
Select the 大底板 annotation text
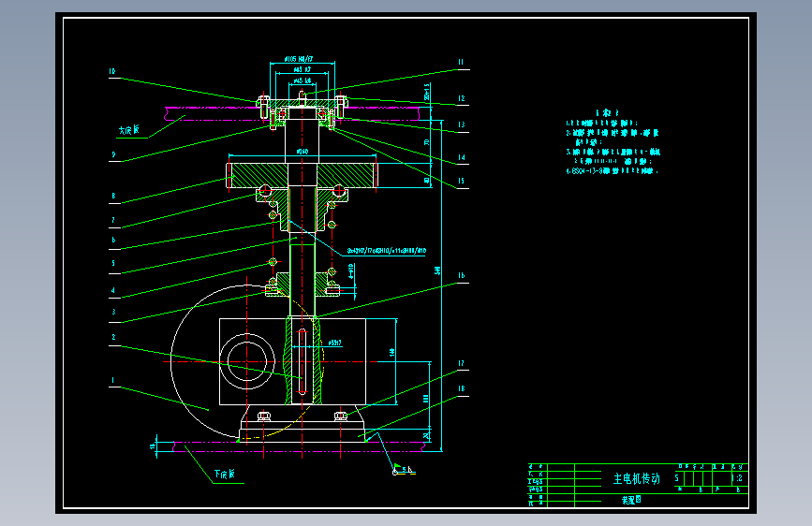pyautogui.click(x=129, y=130)
